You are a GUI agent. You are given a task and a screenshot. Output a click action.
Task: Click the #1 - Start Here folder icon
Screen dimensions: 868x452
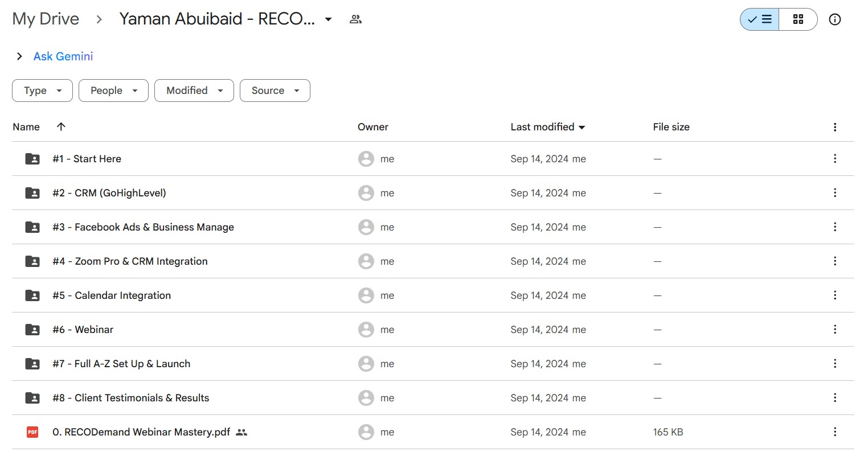(x=32, y=159)
